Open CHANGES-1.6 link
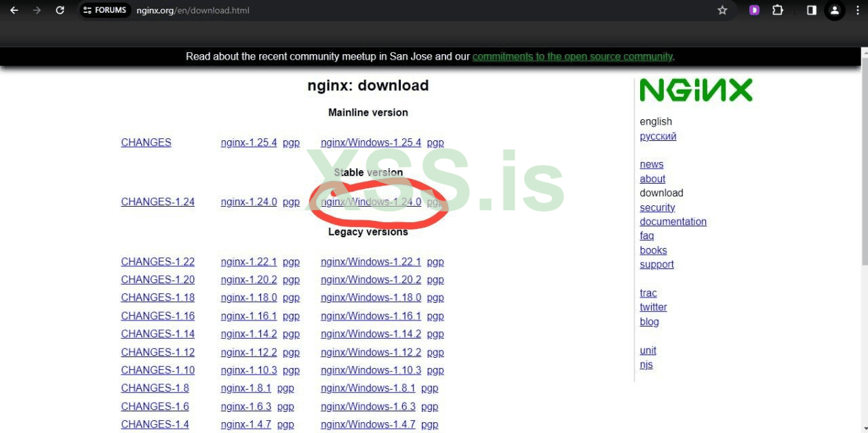The height and width of the screenshot is (433, 868). pyautogui.click(x=155, y=407)
